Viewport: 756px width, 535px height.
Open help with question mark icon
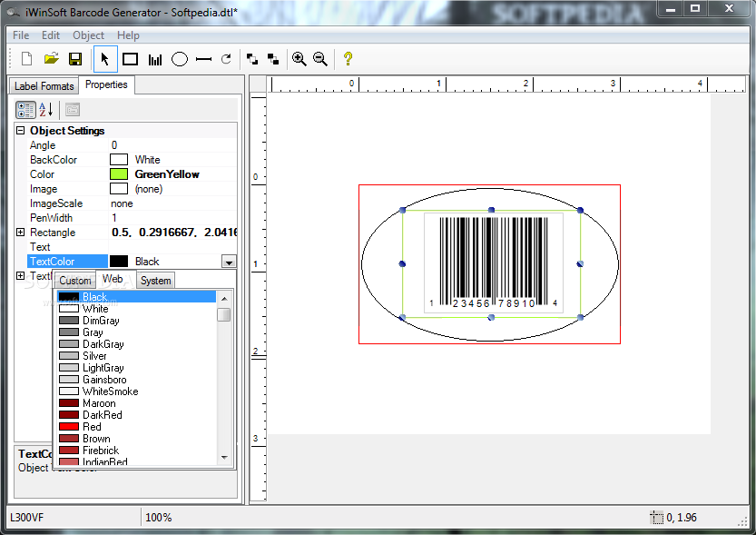(348, 59)
